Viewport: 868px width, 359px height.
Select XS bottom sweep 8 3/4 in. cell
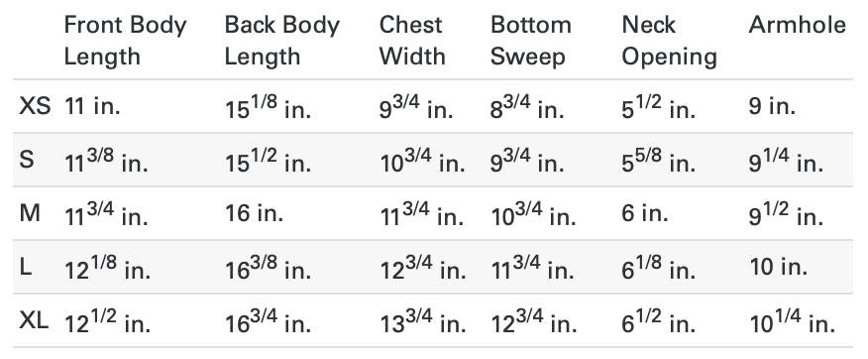(x=527, y=106)
